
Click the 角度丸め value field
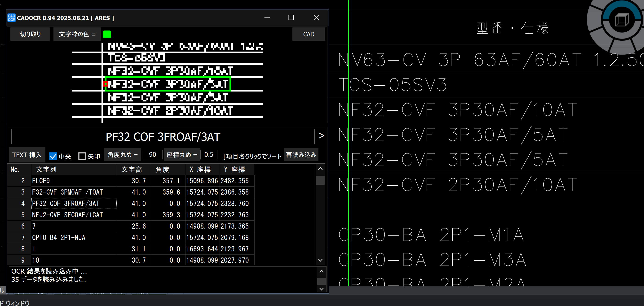click(x=153, y=155)
